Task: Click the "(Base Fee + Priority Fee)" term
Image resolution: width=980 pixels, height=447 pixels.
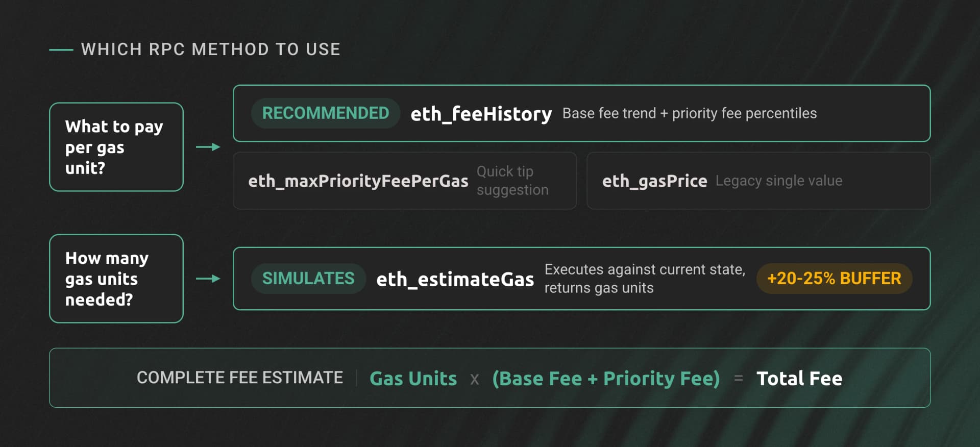Action: (606, 379)
